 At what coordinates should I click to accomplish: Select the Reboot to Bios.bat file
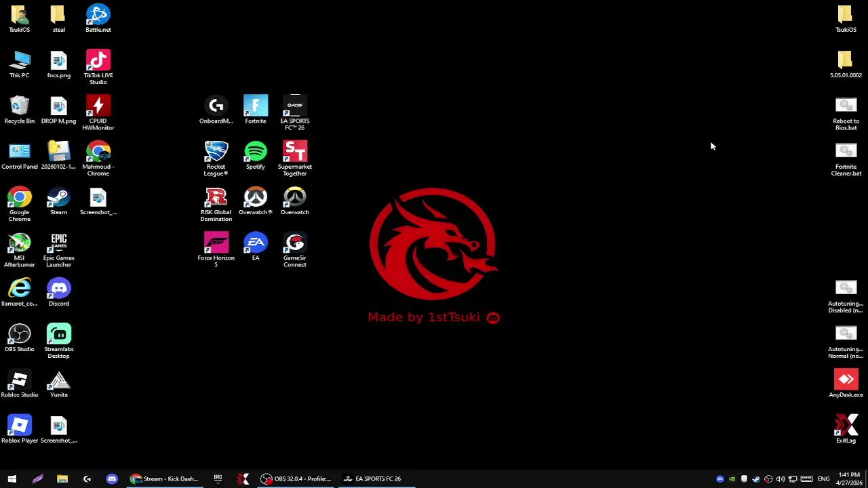pyautogui.click(x=846, y=113)
